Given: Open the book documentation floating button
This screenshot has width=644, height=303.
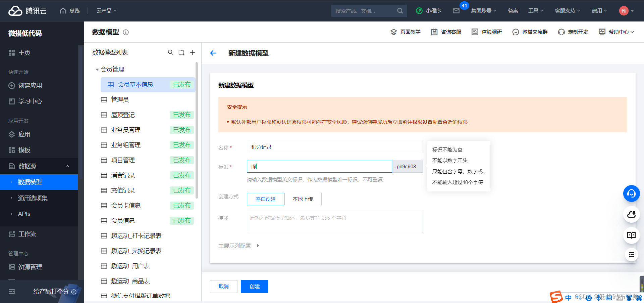Looking at the screenshot, I should [x=631, y=235].
